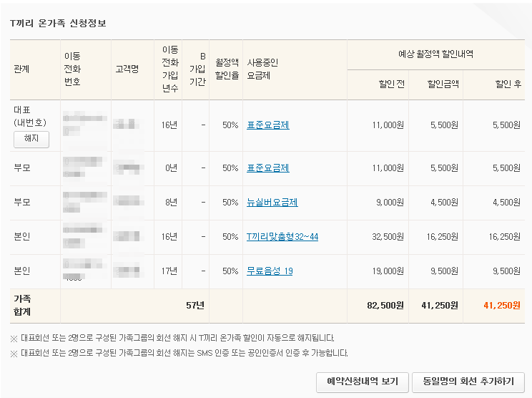Viewport: 532px width, 398px height.
Task: Click the 할인 후 column header
Action: (x=508, y=84)
